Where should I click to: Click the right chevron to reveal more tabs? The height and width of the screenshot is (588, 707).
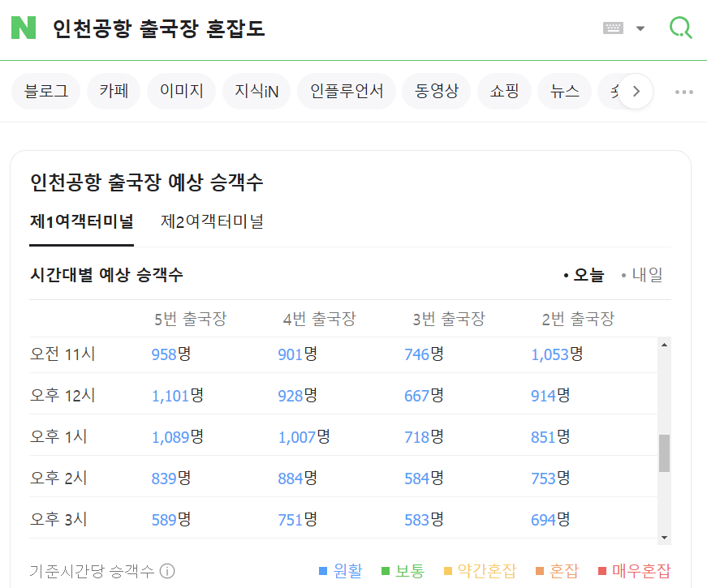636,91
